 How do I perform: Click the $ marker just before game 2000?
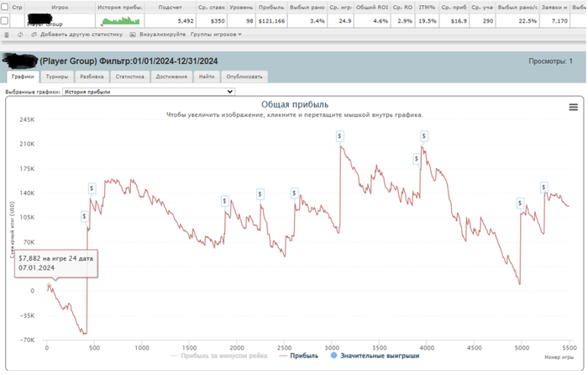tap(224, 201)
